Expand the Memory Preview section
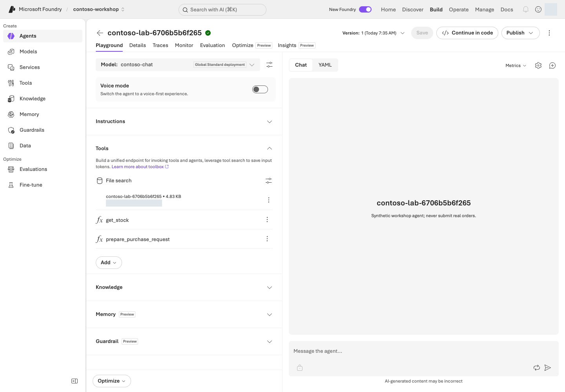Viewport: 565px width, 392px height. pos(184,314)
